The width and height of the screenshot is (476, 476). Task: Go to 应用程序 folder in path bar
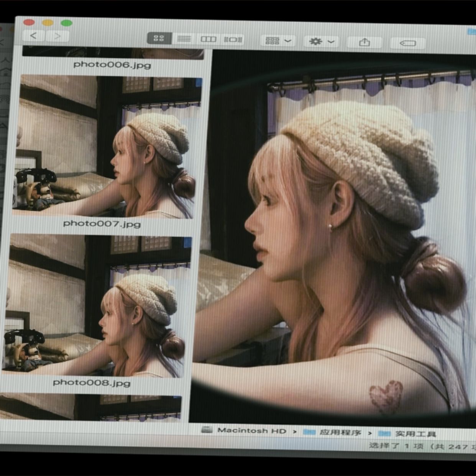(340, 433)
